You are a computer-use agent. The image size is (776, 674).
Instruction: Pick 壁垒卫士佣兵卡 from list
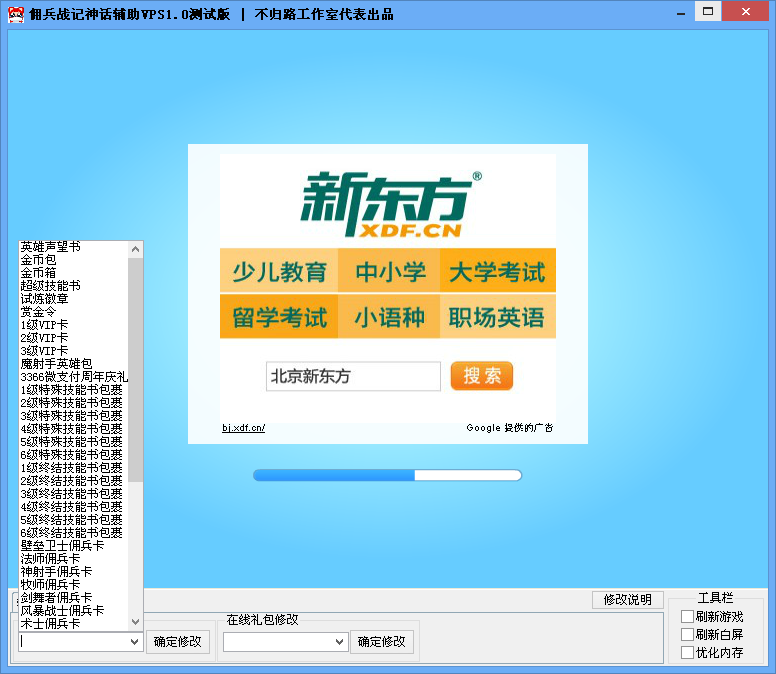coord(73,545)
